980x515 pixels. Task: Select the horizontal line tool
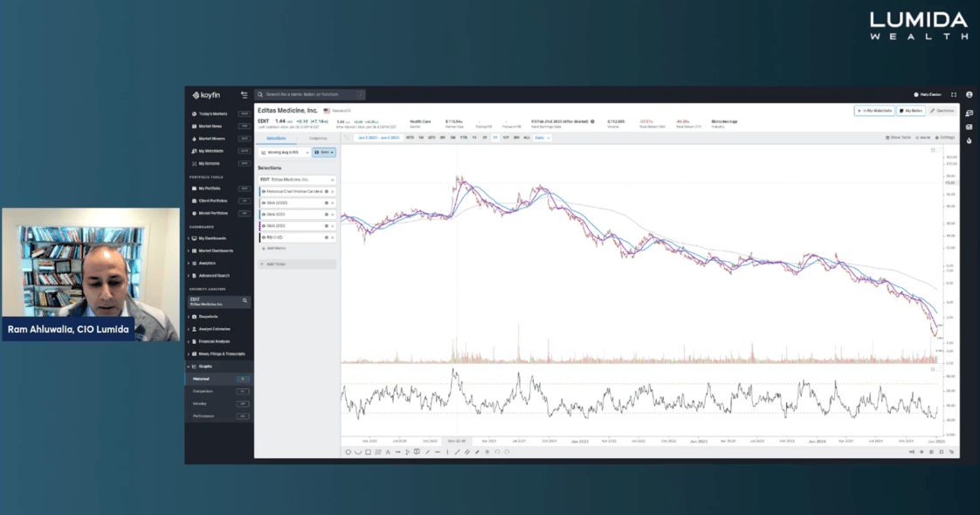tap(438, 452)
